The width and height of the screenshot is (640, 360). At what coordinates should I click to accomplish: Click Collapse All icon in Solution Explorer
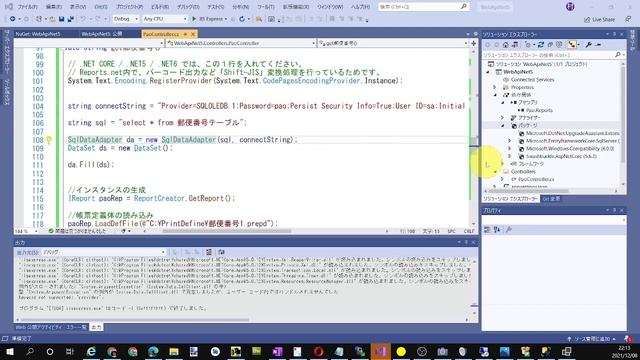(x=550, y=44)
